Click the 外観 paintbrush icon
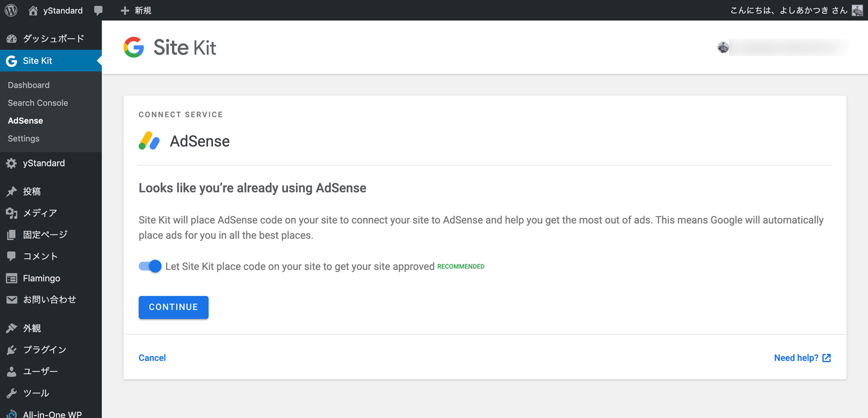This screenshot has height=418, width=868. point(11,328)
